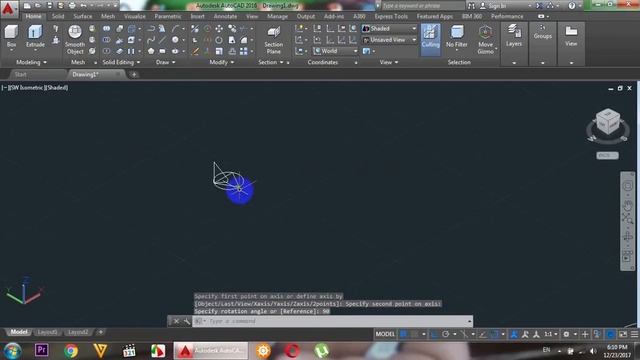Image resolution: width=640 pixels, height=360 pixels.
Task: Open the command line history arrow
Action: tap(469, 321)
